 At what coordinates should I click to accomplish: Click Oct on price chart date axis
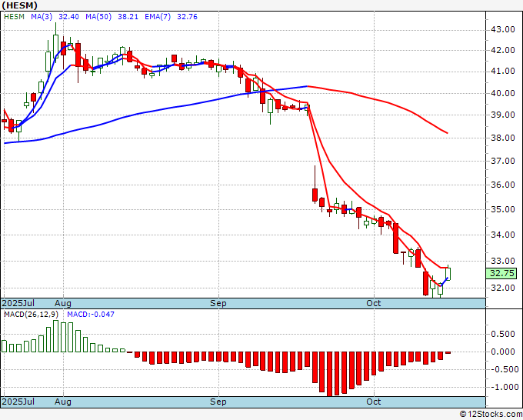(x=374, y=303)
